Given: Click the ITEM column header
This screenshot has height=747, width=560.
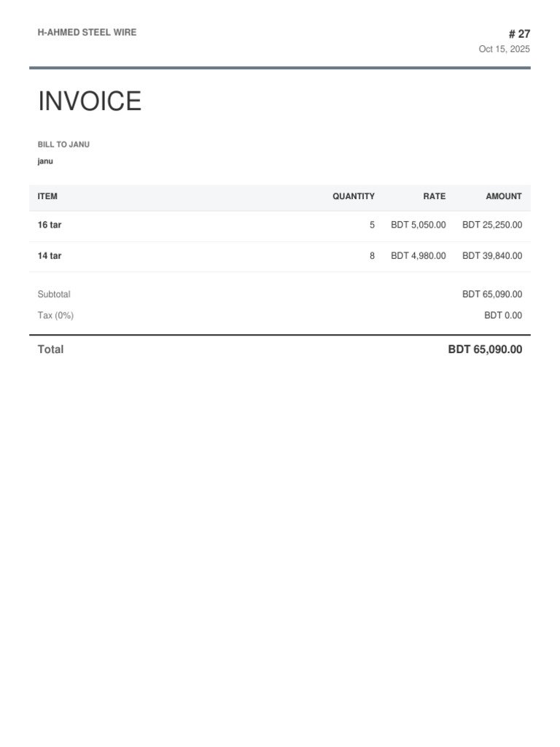Looking at the screenshot, I should click(47, 196).
